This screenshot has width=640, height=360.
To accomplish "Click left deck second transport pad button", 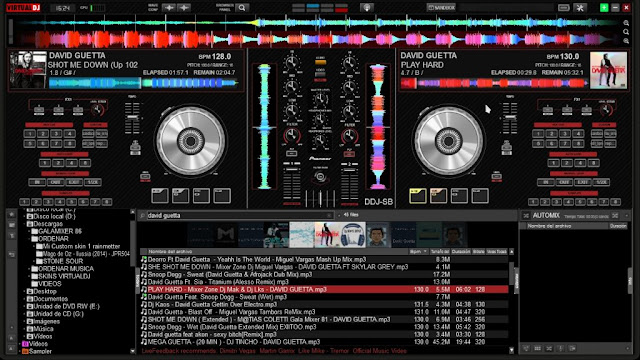I will pyautogui.click(x=180, y=196).
